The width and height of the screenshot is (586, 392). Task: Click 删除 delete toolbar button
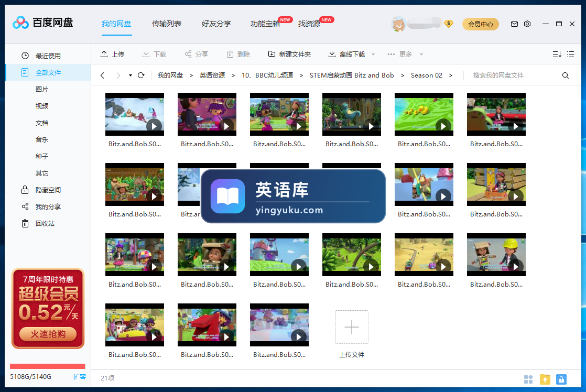238,54
